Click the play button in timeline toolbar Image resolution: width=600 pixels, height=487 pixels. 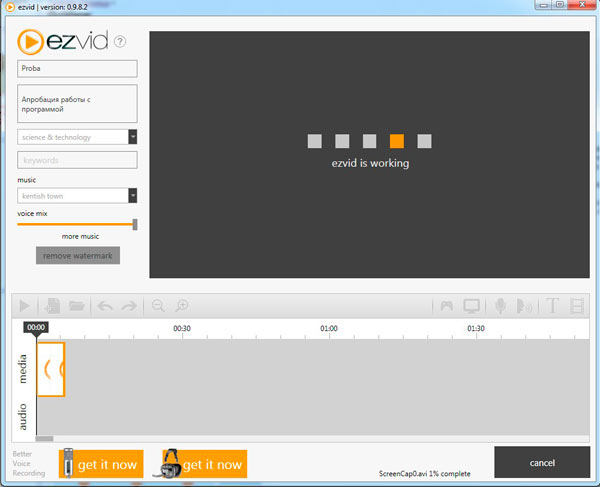[x=26, y=306]
